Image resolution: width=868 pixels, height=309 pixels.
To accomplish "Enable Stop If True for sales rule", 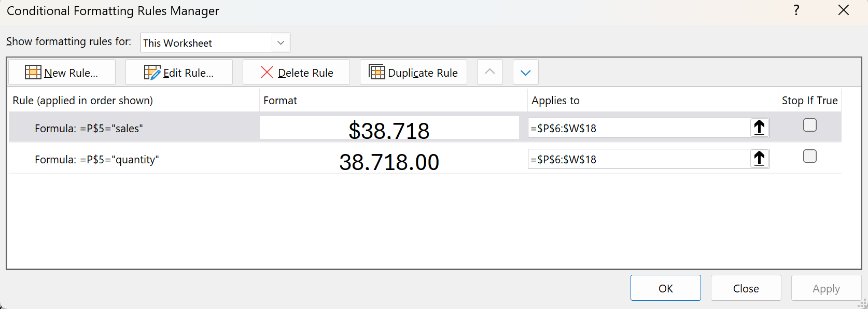I will (810, 125).
